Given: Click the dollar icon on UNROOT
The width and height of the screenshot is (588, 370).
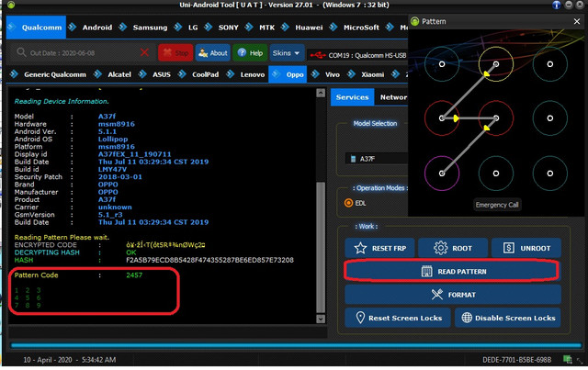Looking at the screenshot, I should [509, 248].
